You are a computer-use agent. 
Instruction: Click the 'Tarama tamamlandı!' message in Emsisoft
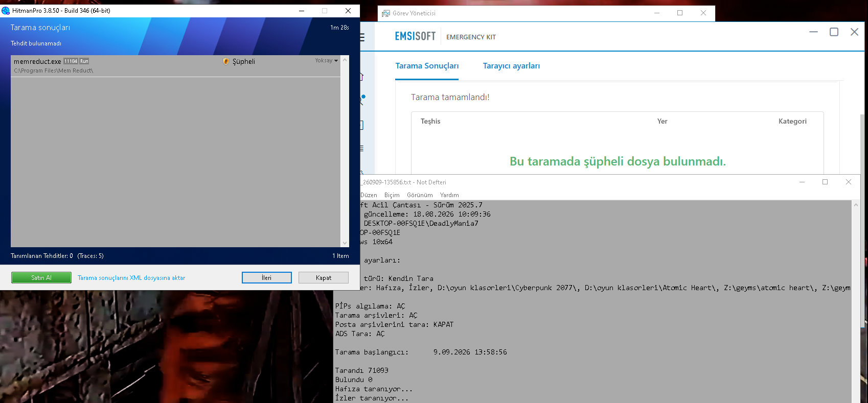point(450,97)
